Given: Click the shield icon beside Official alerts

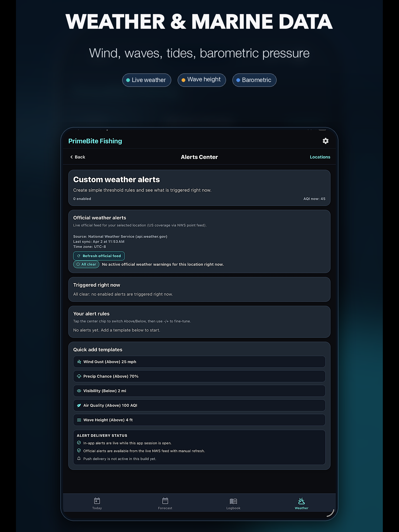Looking at the screenshot, I should (79, 450).
